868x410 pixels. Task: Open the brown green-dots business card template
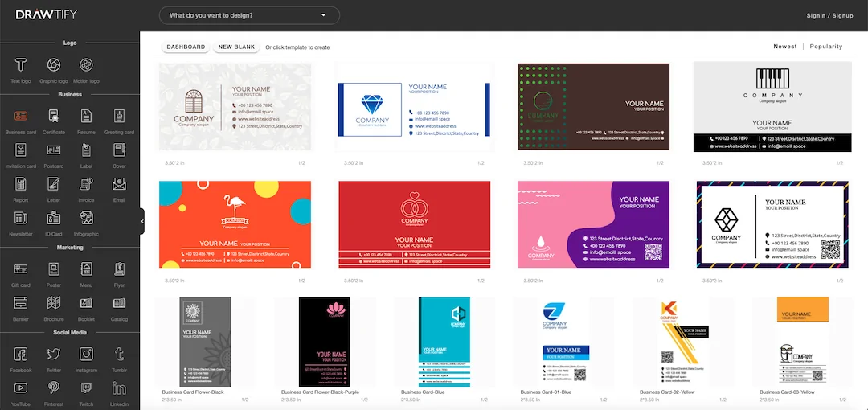(x=593, y=106)
